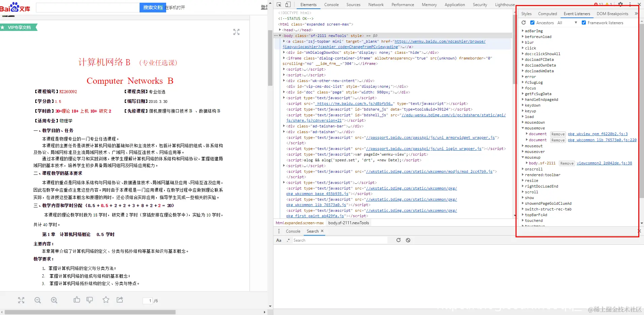The height and width of the screenshot is (315, 644).
Task: Click the Baidu Wenku search input field
Action: pyautogui.click(x=88, y=7)
